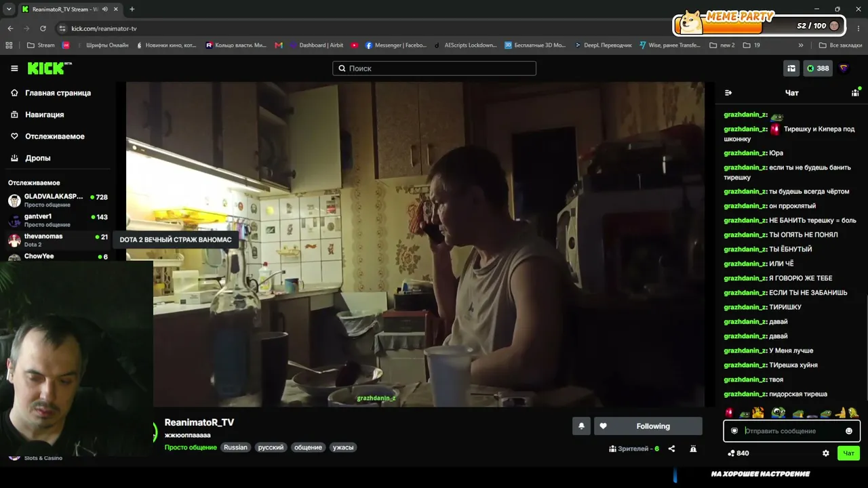Image resolution: width=868 pixels, height=488 pixels.
Task: Open the chat shield identity icon
Action: pyautogui.click(x=734, y=431)
